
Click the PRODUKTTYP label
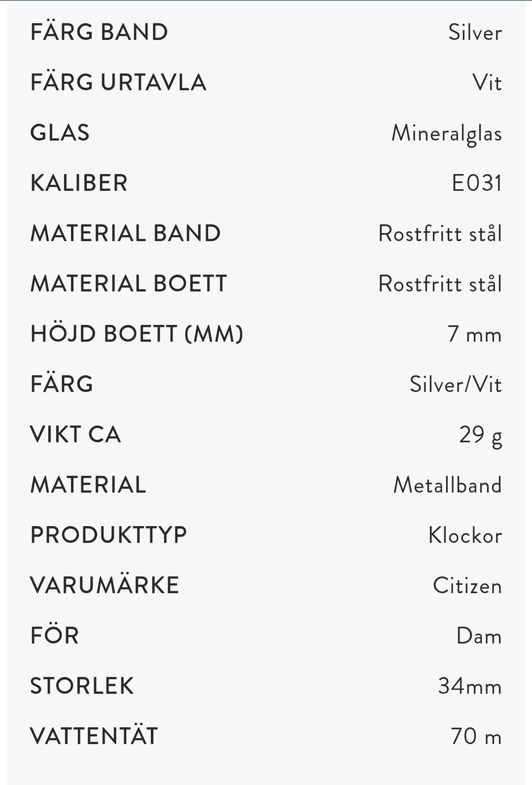[109, 535]
